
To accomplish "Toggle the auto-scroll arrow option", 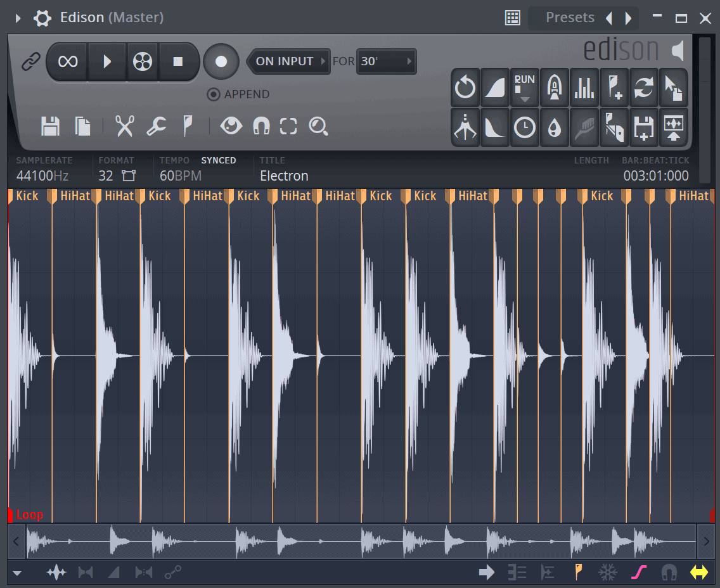I will tap(486, 572).
